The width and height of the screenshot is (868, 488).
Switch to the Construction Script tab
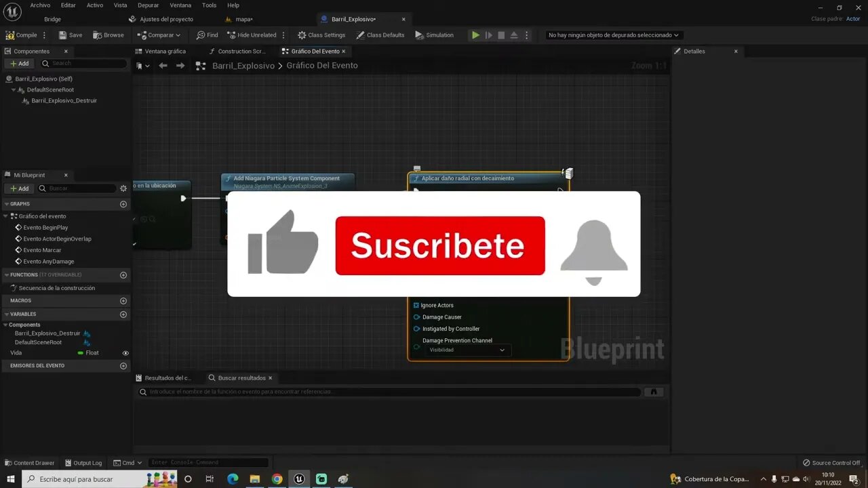tap(239, 51)
